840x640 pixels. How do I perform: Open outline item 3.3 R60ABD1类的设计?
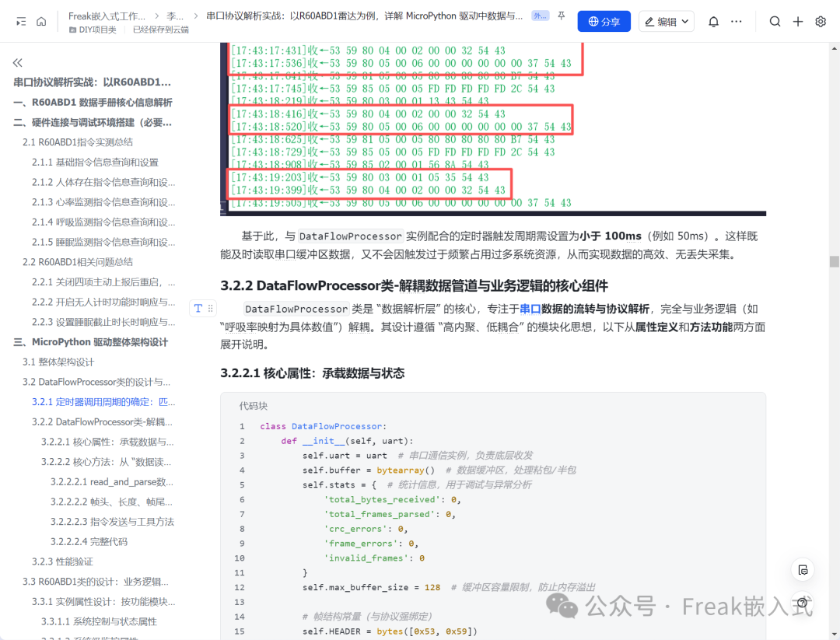[96, 582]
